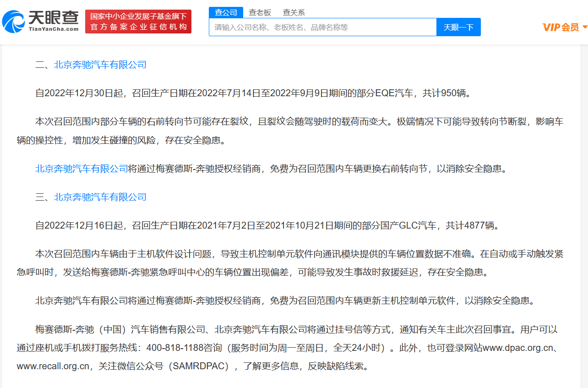
Task: Switch to the 查老板 tab
Action: click(x=260, y=12)
